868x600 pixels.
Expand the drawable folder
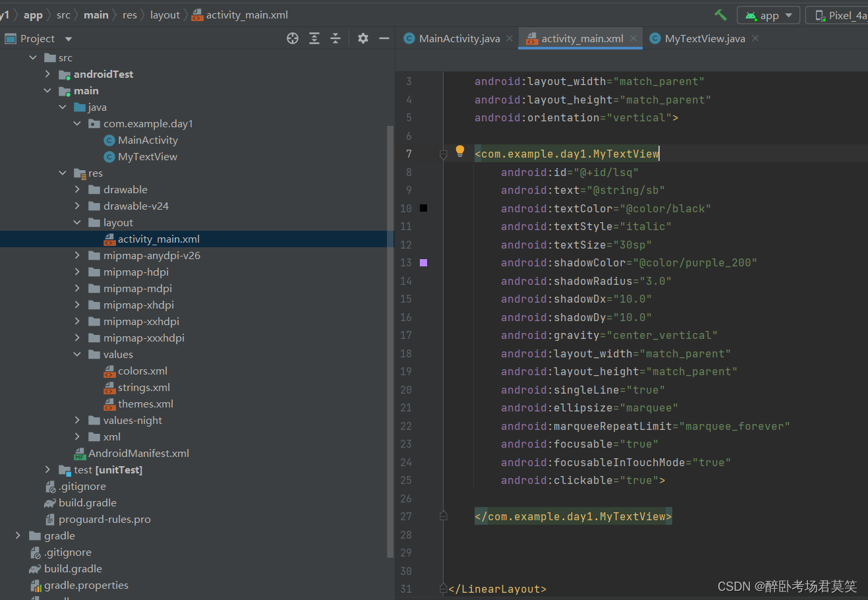tap(77, 189)
